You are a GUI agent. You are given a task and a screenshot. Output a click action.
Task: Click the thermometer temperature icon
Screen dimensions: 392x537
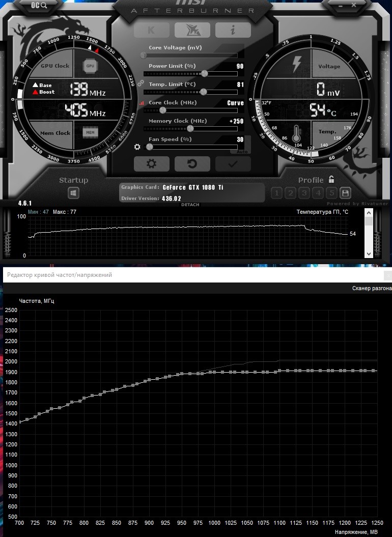(296, 133)
